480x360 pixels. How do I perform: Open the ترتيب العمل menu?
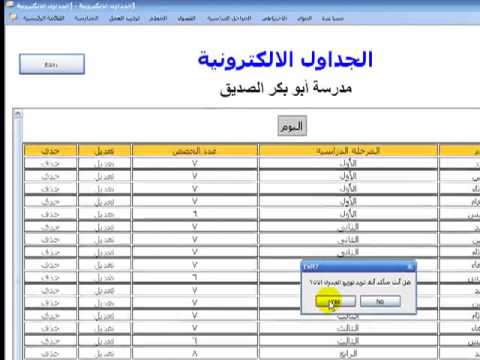tap(124, 18)
